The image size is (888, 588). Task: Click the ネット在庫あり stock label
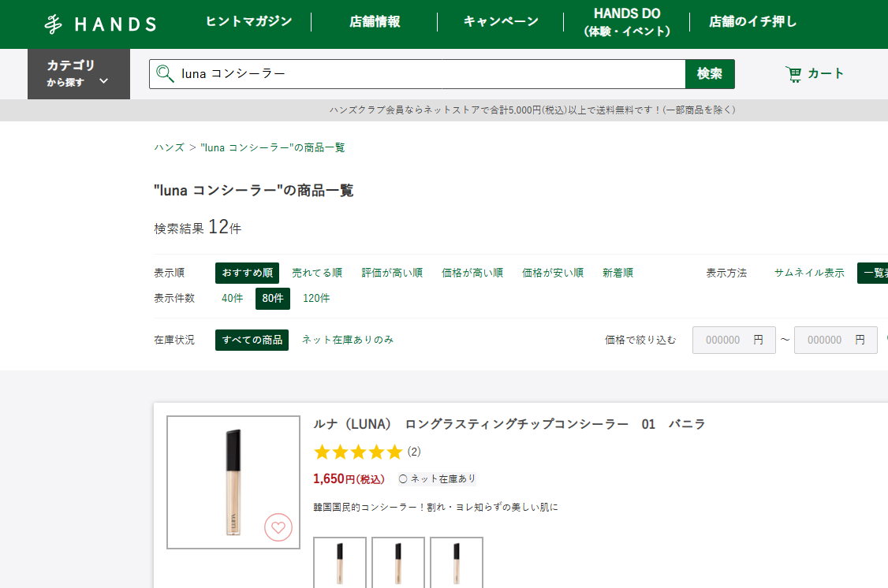437,478
